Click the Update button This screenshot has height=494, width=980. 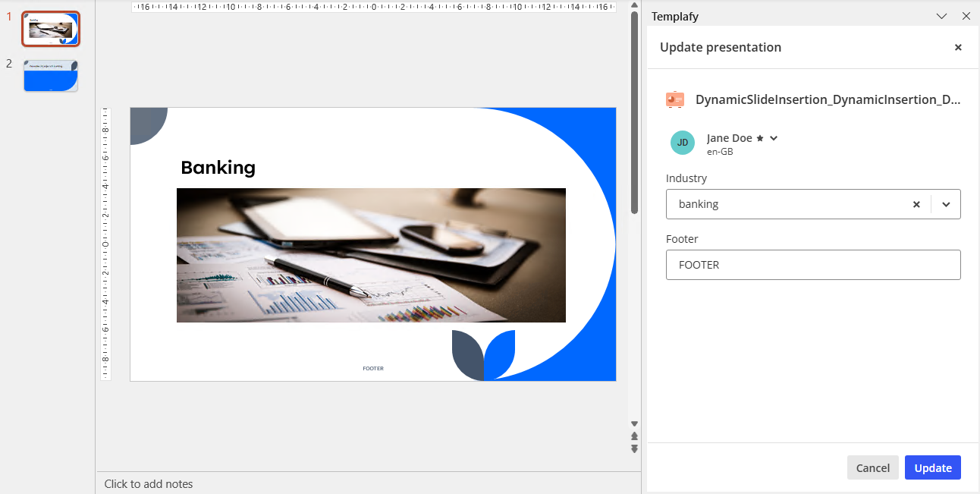(x=933, y=467)
